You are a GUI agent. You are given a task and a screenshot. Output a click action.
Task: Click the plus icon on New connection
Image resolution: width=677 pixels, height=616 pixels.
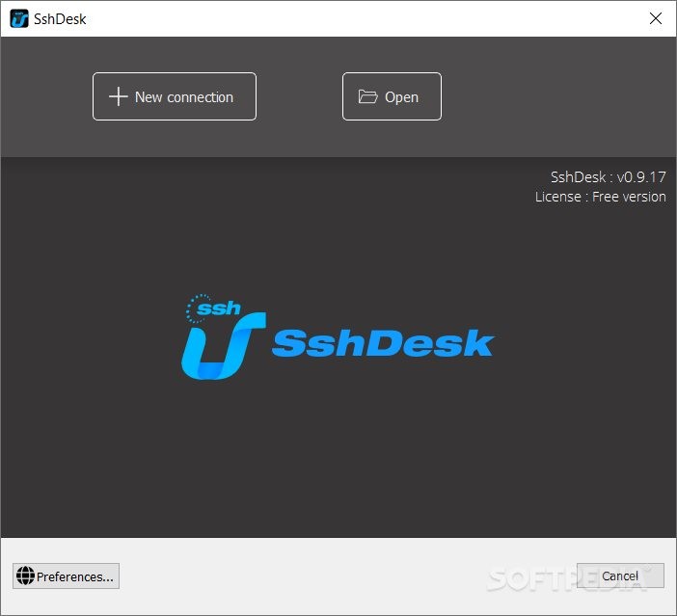118,96
